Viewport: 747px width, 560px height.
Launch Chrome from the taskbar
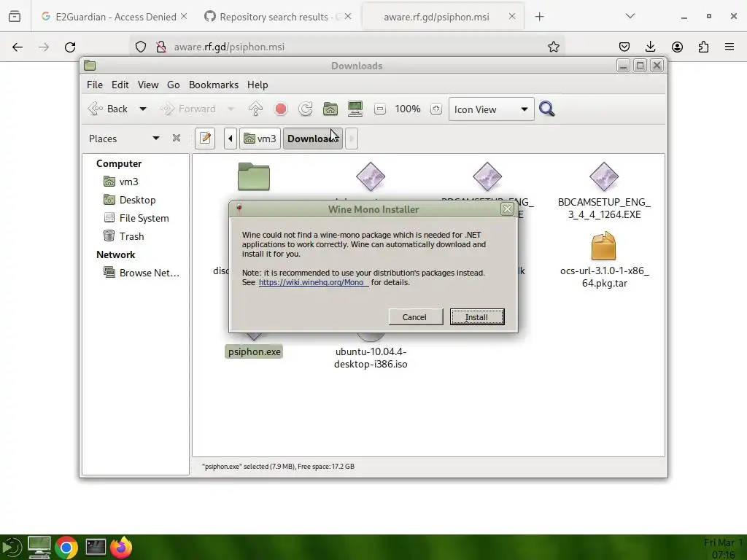pos(66,548)
